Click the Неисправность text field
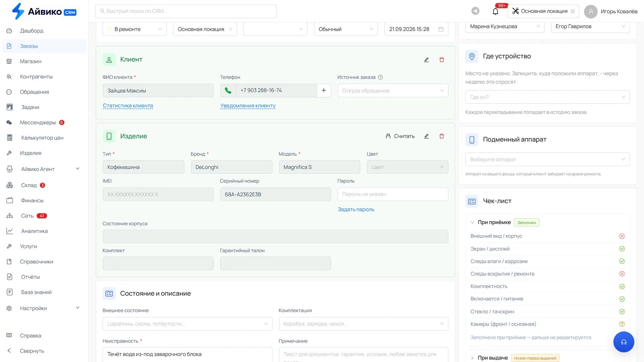This screenshot has height=362, width=644. click(188, 354)
